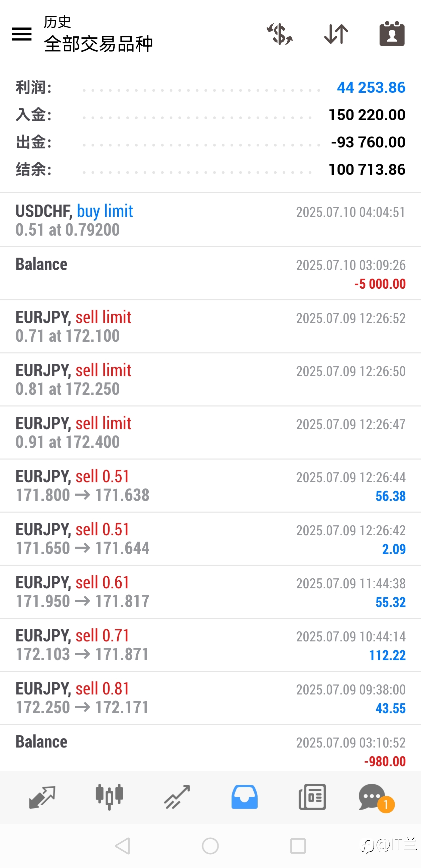Image resolution: width=421 pixels, height=868 pixels.
Task: Tap the sort arrows icon
Action: pyautogui.click(x=336, y=34)
